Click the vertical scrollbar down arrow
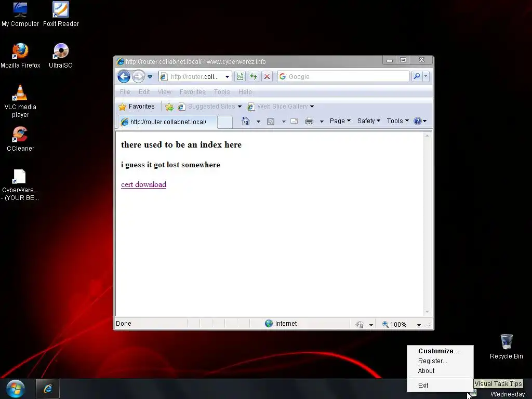 [427, 312]
